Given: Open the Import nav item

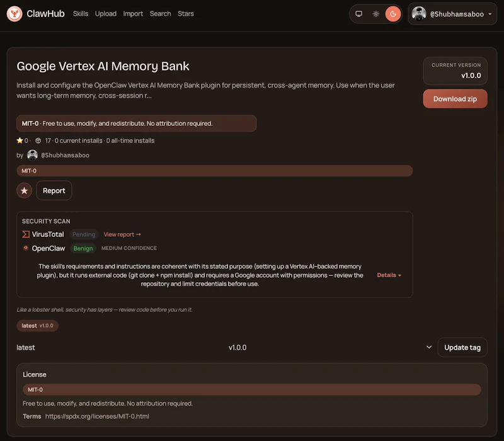Looking at the screenshot, I should pyautogui.click(x=133, y=14).
